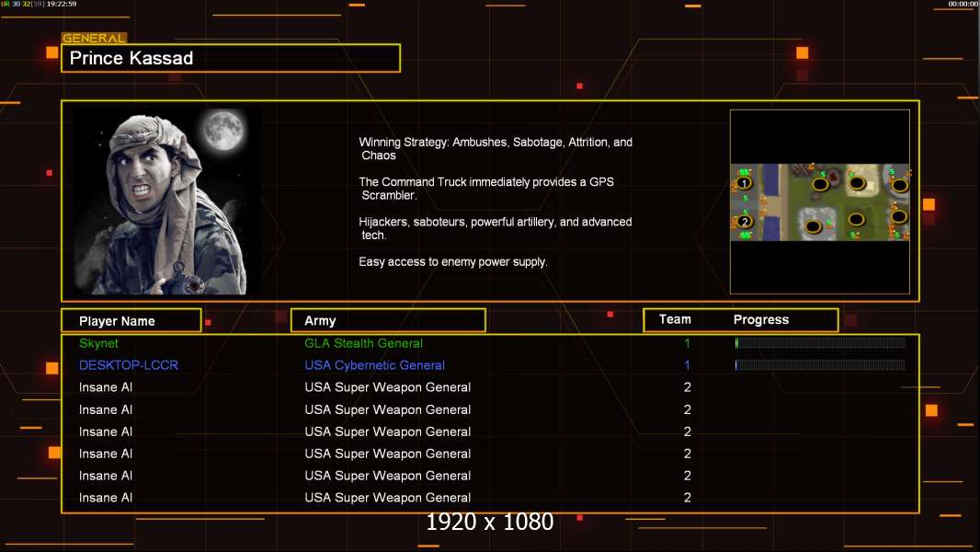Click the Winning Strategy description line
Screen dimensions: 980x552
(x=496, y=149)
